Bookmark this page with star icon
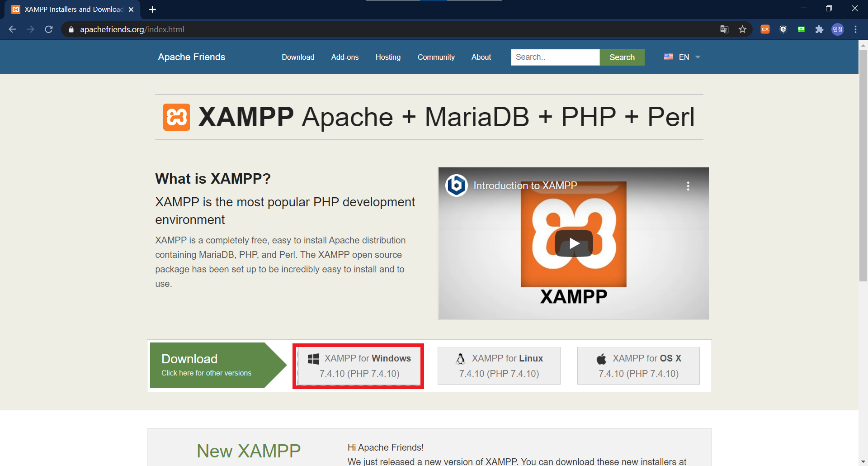This screenshot has height=466, width=868. [x=742, y=29]
